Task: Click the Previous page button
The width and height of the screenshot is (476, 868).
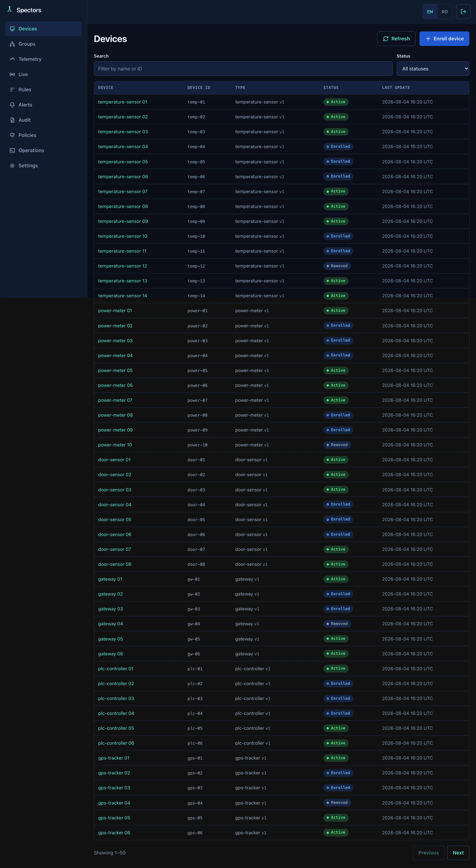Action: (429, 852)
